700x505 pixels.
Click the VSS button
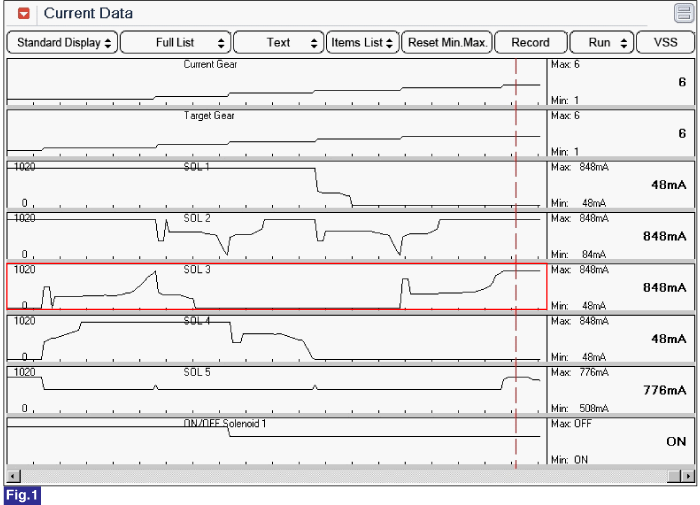pyautogui.click(x=665, y=42)
